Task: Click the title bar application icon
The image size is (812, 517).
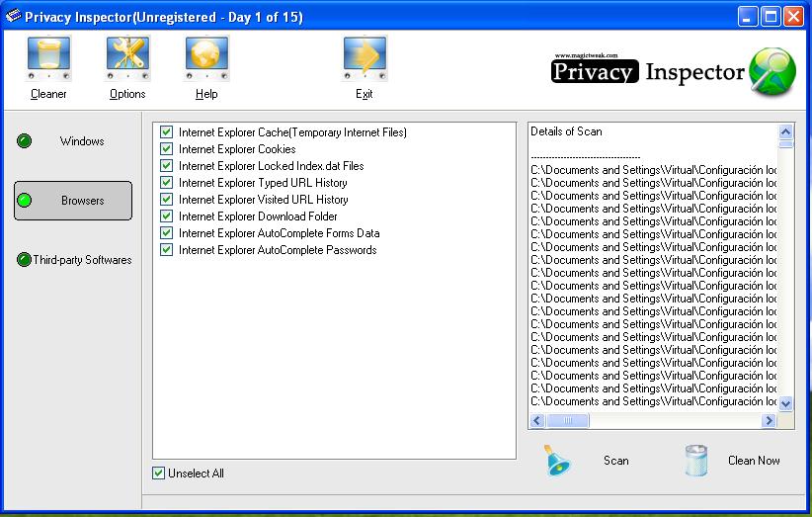Action: tap(13, 16)
